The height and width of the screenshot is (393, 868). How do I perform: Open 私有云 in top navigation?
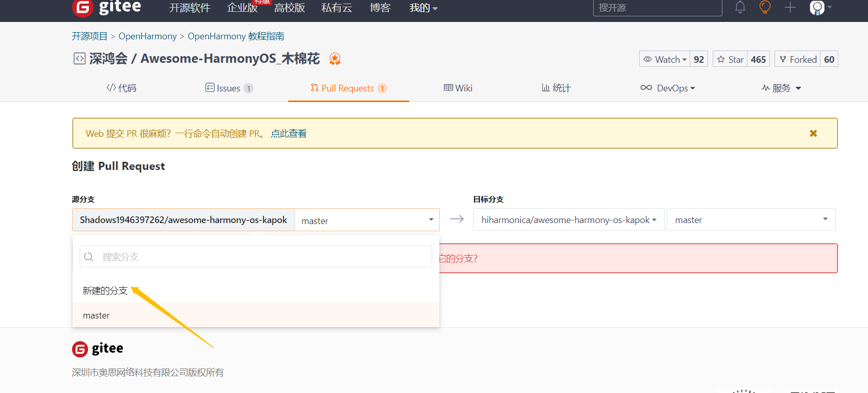click(337, 8)
